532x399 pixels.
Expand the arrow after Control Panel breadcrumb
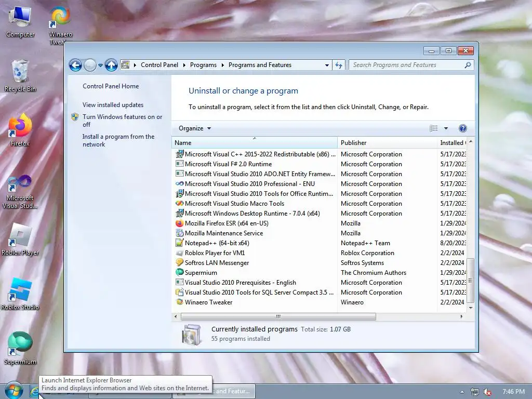[x=184, y=65]
